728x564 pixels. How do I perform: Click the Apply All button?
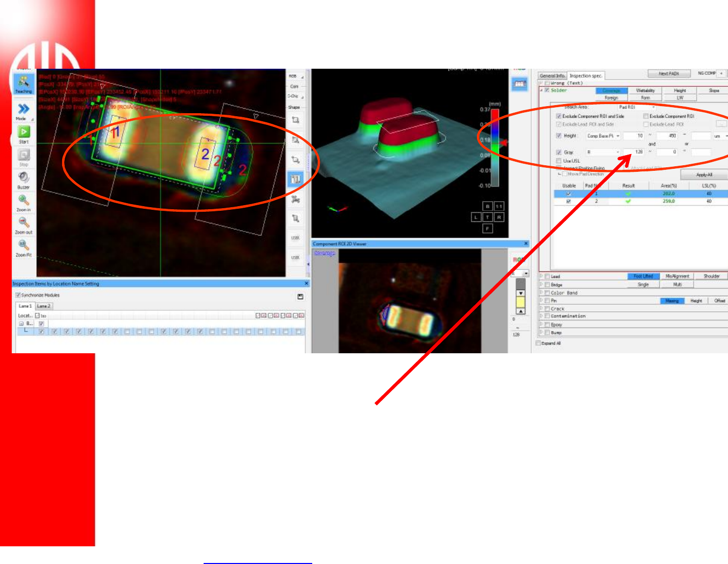[704, 175]
